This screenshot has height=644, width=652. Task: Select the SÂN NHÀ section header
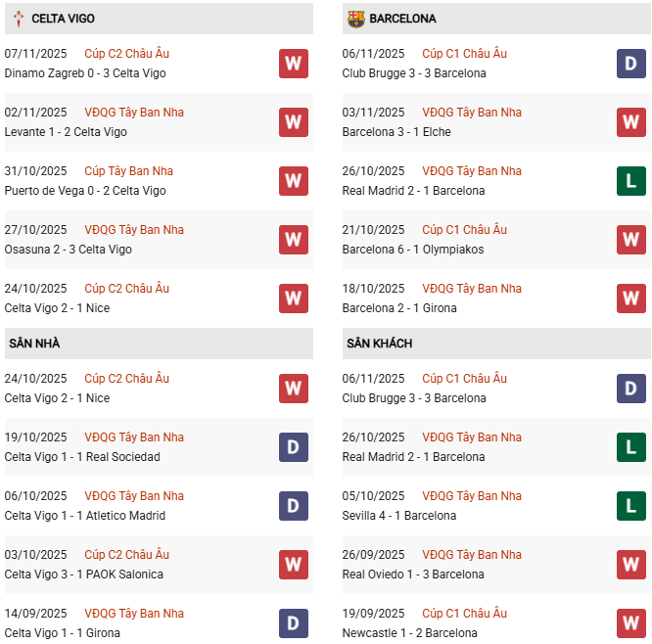tap(34, 344)
